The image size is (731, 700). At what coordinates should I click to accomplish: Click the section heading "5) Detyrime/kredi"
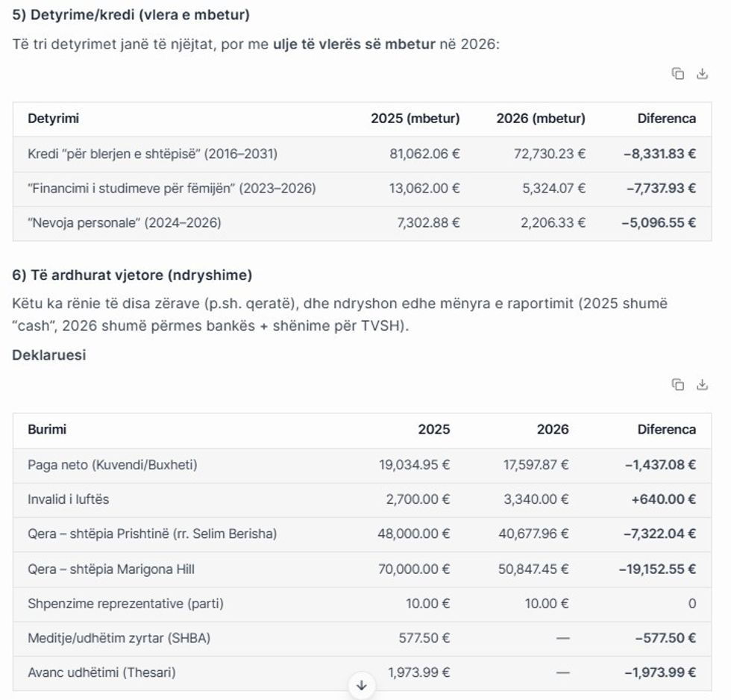(x=131, y=15)
